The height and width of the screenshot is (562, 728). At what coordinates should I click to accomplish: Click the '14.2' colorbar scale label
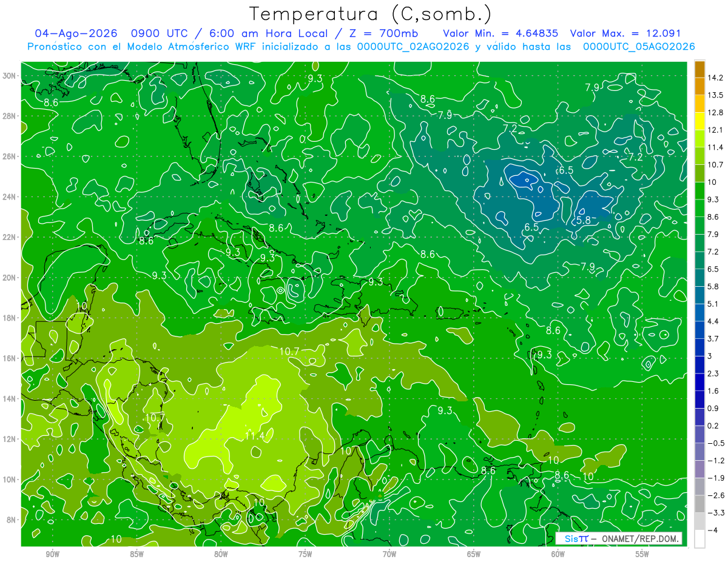pyautogui.click(x=716, y=78)
